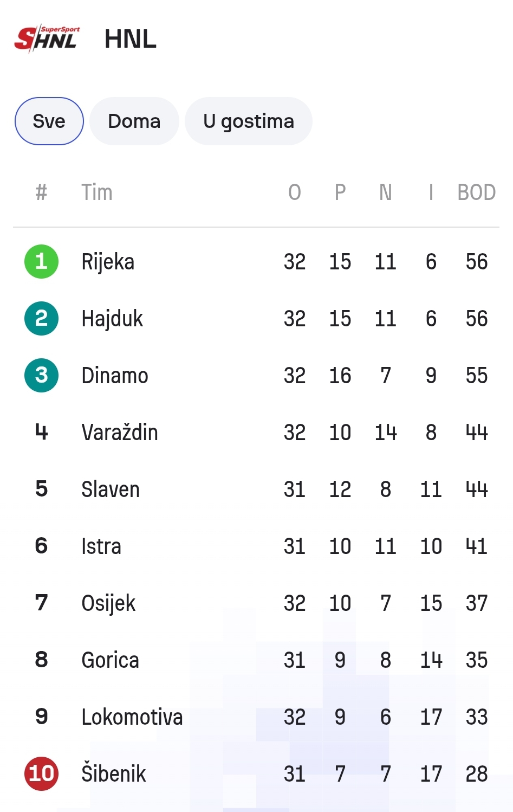This screenshot has width=513, height=812.
Task: Open the Šibenik team row
Action: pyautogui.click(x=256, y=774)
